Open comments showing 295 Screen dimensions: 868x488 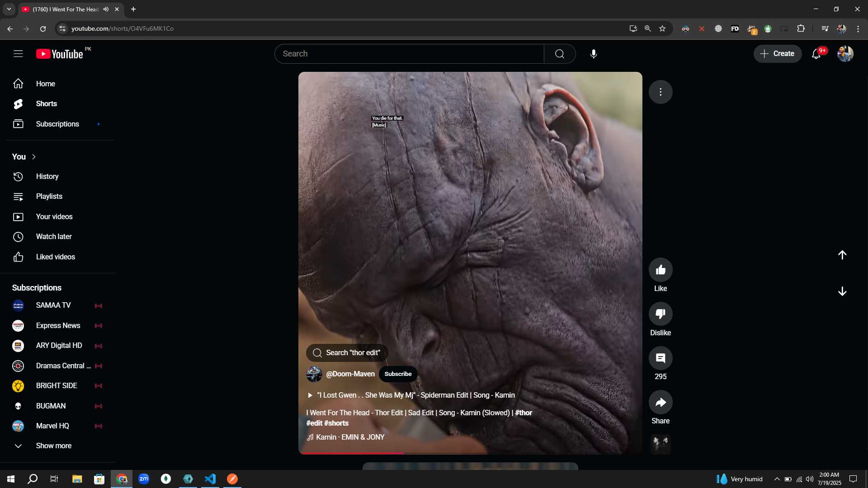pyautogui.click(x=660, y=358)
